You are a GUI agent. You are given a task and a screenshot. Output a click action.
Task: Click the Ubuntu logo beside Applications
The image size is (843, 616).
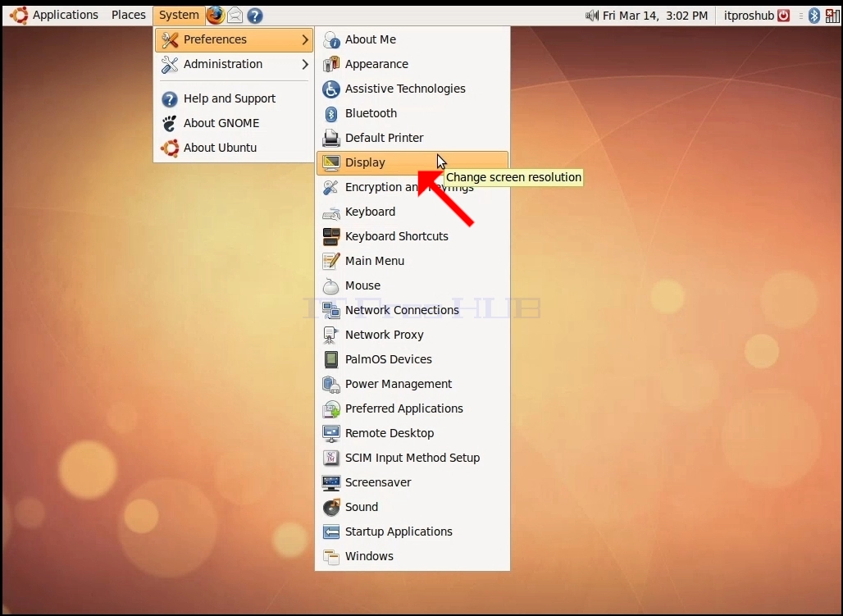(20, 15)
